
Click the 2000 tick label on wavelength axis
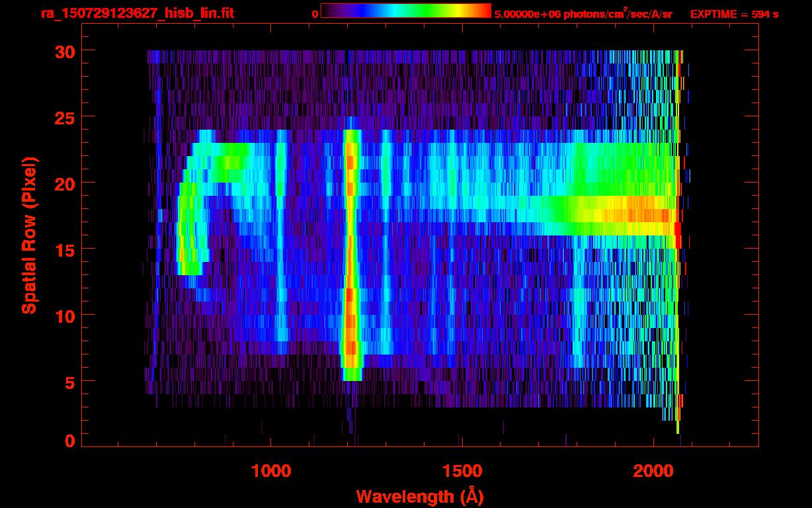(x=653, y=471)
